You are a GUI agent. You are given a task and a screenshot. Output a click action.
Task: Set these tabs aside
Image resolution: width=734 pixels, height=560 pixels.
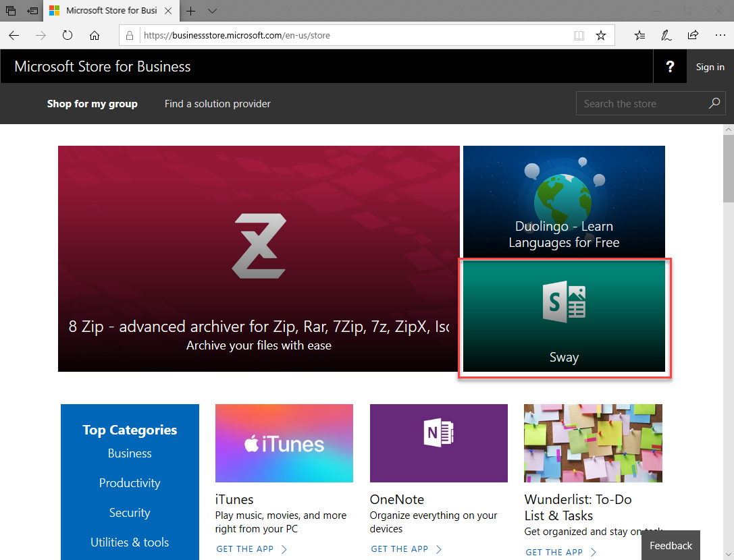pos(32,10)
